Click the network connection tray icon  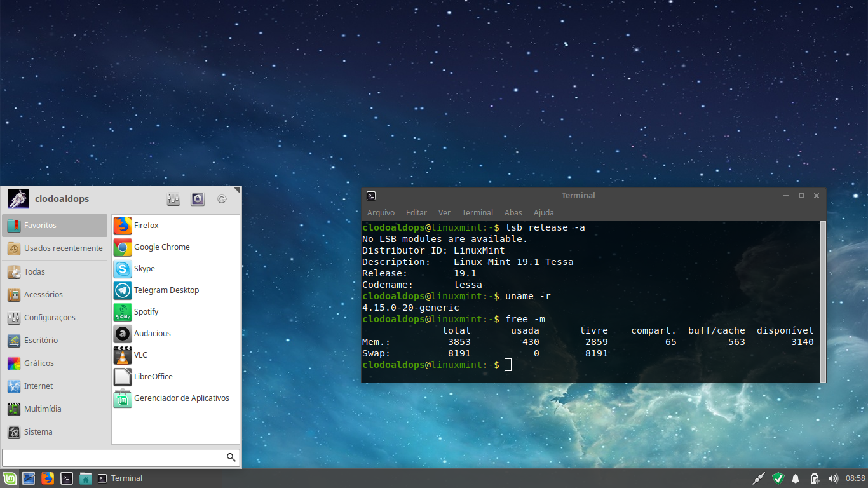(758, 478)
